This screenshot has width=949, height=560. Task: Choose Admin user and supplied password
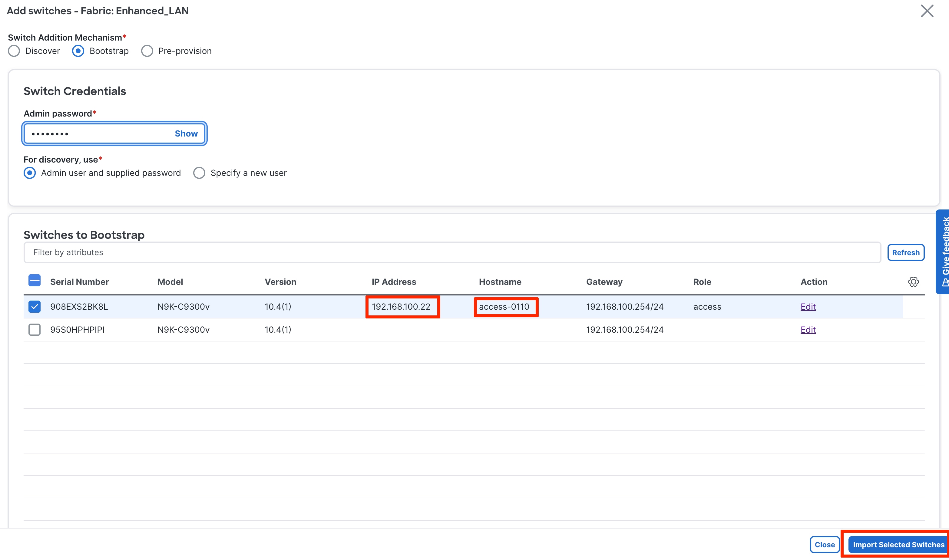tap(30, 173)
